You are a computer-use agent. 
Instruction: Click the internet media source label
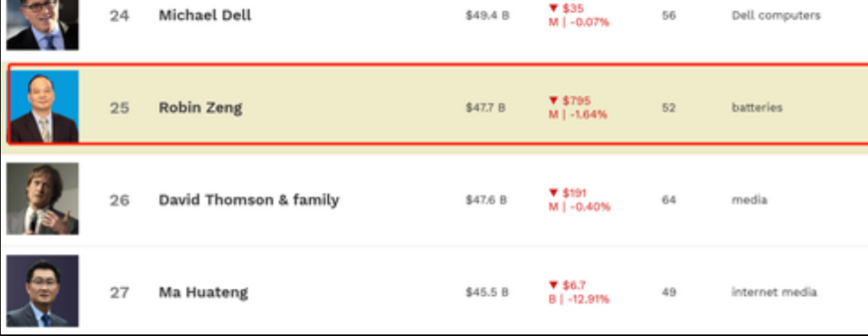point(774,293)
